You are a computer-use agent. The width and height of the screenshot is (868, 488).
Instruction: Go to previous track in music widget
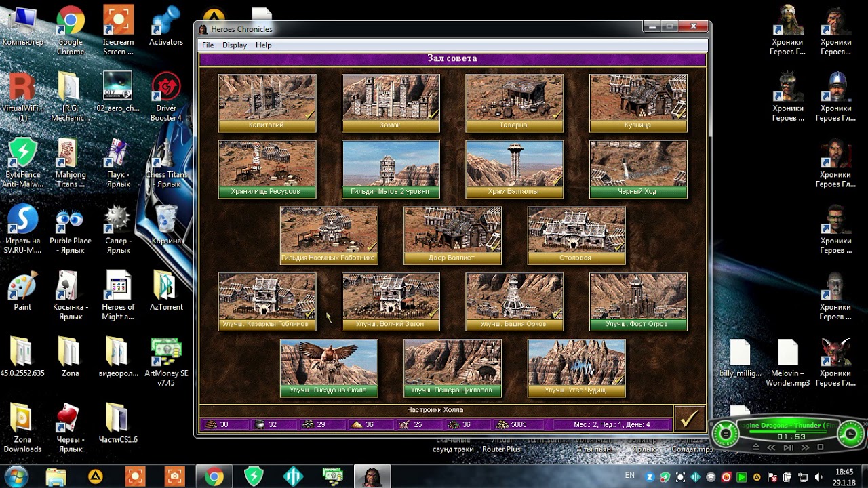772,447
